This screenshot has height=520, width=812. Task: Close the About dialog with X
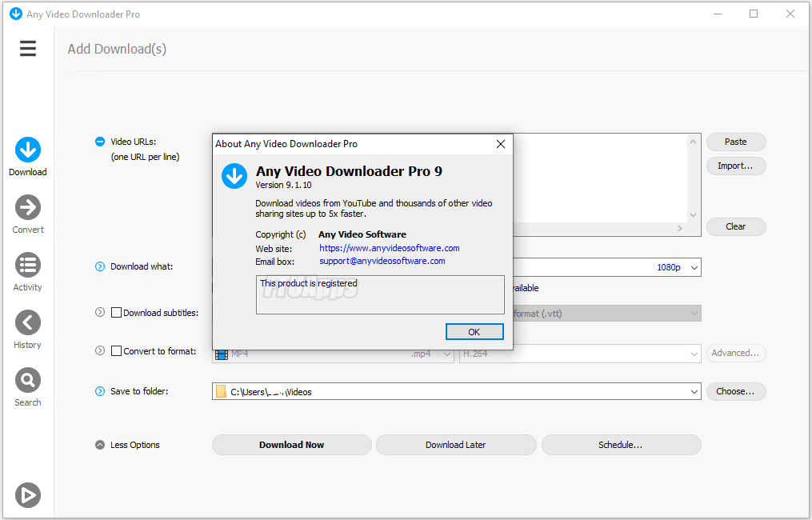(x=501, y=144)
